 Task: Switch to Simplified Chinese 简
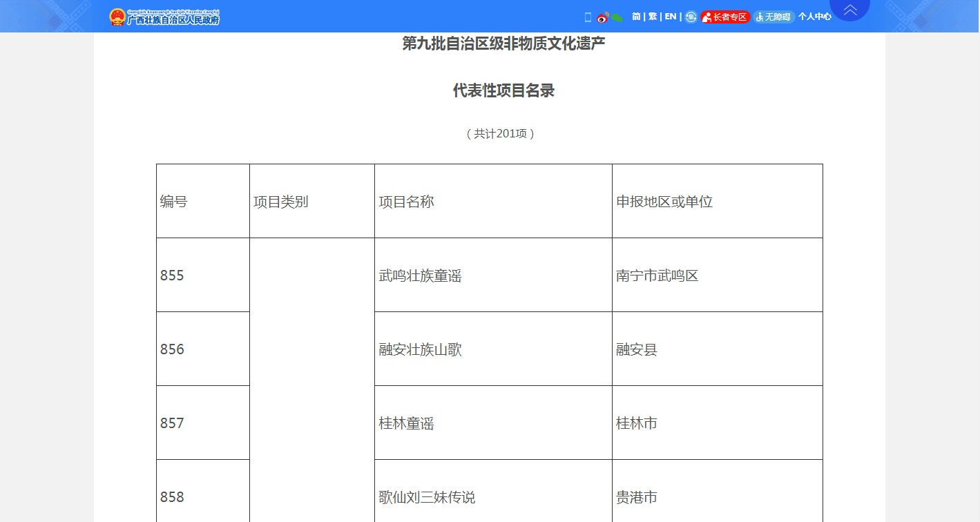636,17
